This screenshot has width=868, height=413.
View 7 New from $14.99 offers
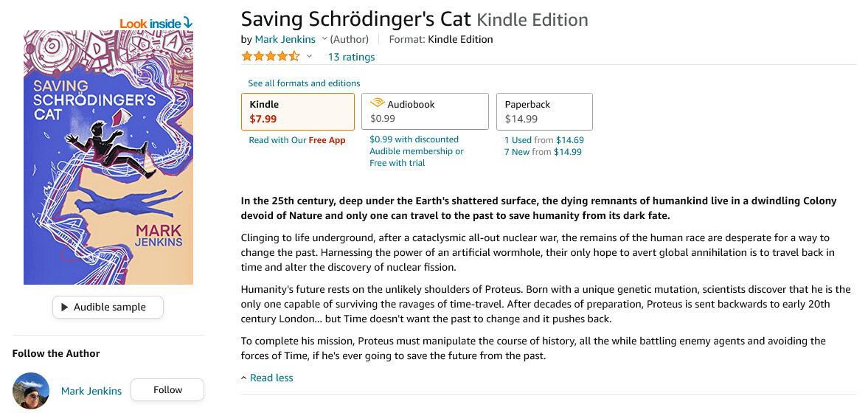click(x=543, y=152)
